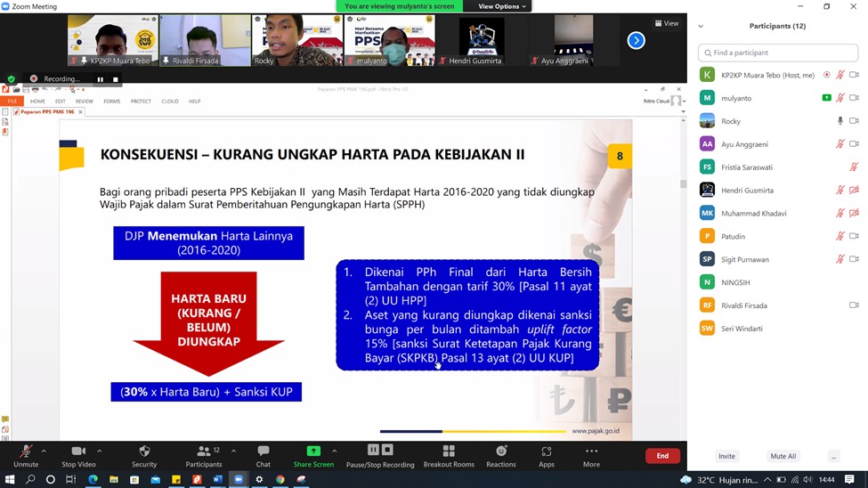
Task: Open Microsoft Word from the taskbar
Action: [x=218, y=479]
